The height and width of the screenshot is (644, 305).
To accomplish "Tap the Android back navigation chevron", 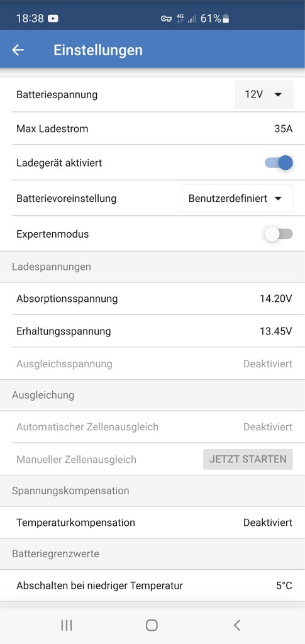I will coord(237,625).
